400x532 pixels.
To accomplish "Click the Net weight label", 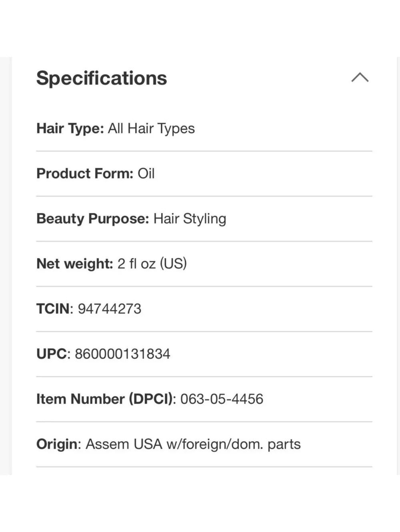I will [75, 264].
